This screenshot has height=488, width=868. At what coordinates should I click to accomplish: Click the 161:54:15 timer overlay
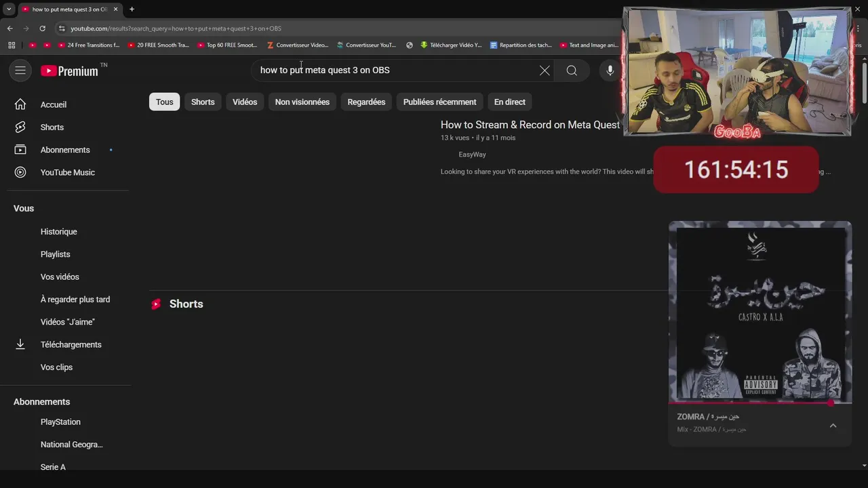click(x=736, y=169)
